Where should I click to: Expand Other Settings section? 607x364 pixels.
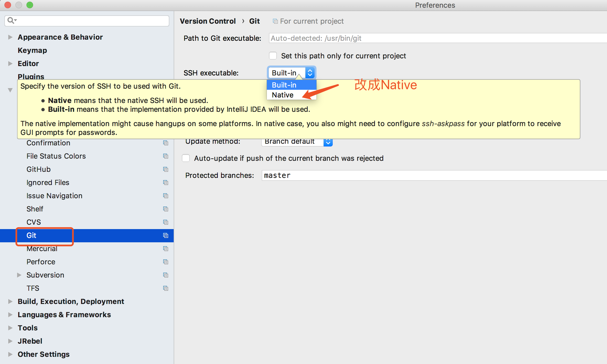point(10,354)
